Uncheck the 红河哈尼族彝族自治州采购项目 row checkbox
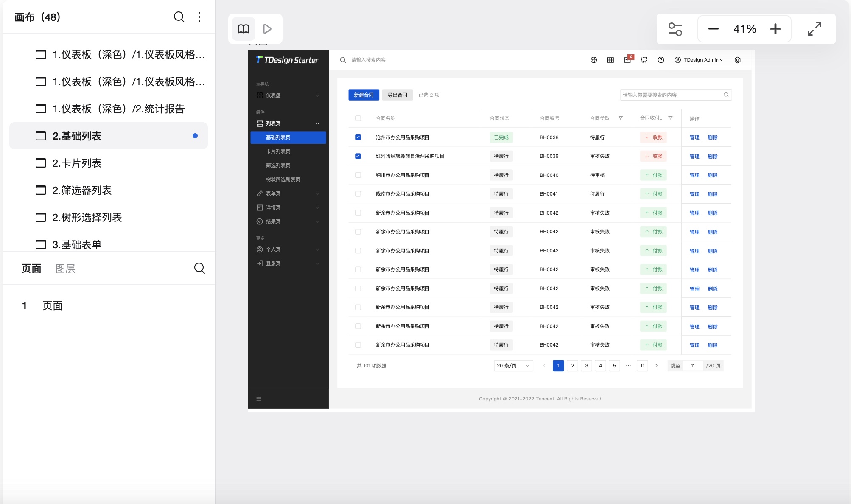Image resolution: width=851 pixels, height=504 pixels. pyautogui.click(x=358, y=156)
